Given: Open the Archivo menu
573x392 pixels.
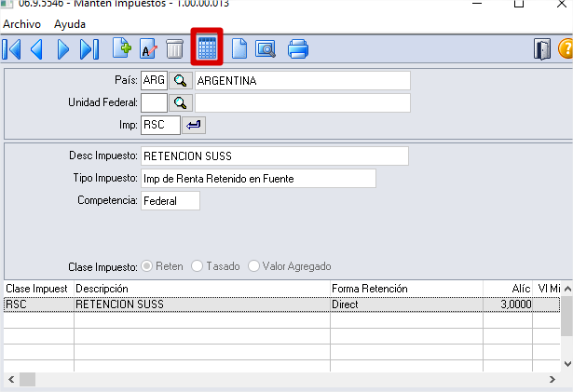Looking at the screenshot, I should (22, 24).
